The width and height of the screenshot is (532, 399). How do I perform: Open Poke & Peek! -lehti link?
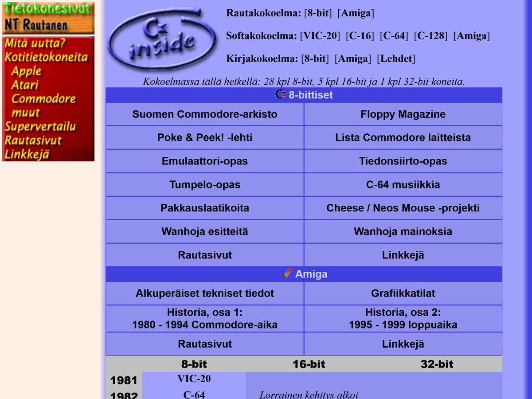[x=205, y=137]
